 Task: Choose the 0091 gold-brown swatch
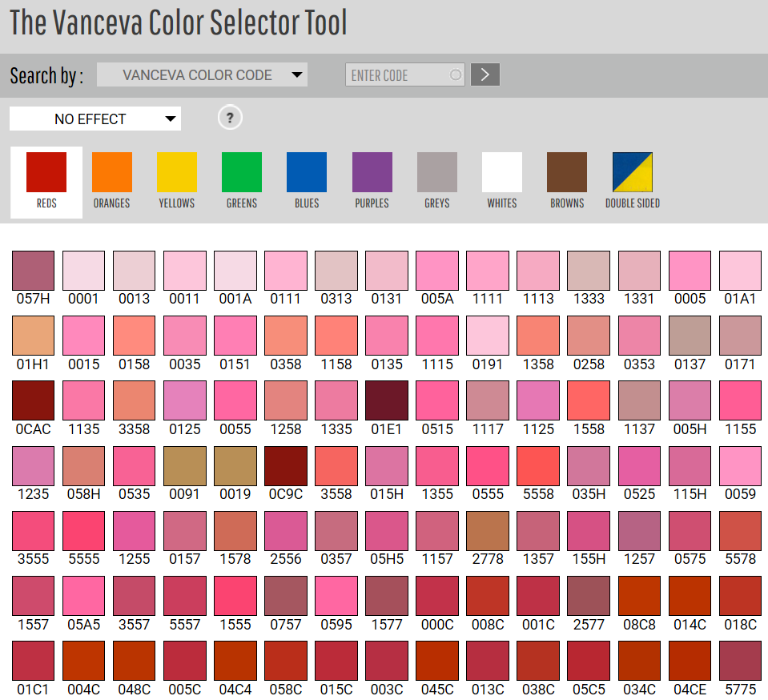click(x=185, y=465)
